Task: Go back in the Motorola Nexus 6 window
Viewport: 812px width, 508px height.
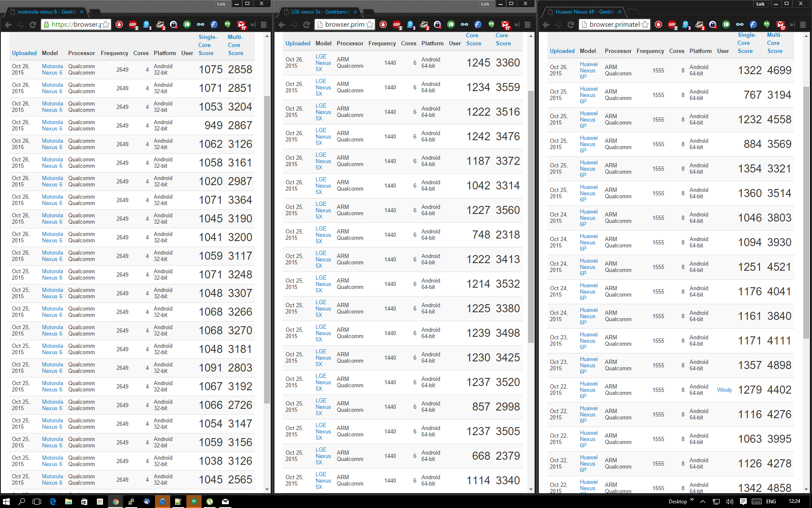Action: [8, 25]
